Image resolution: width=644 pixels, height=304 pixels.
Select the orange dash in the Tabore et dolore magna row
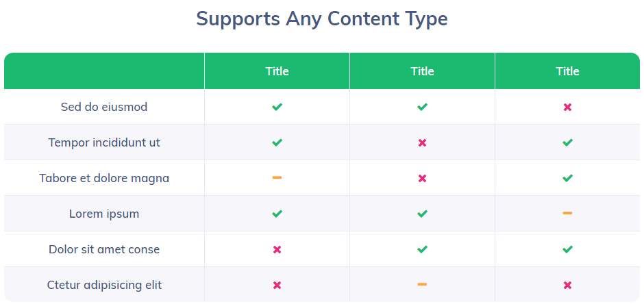(277, 177)
